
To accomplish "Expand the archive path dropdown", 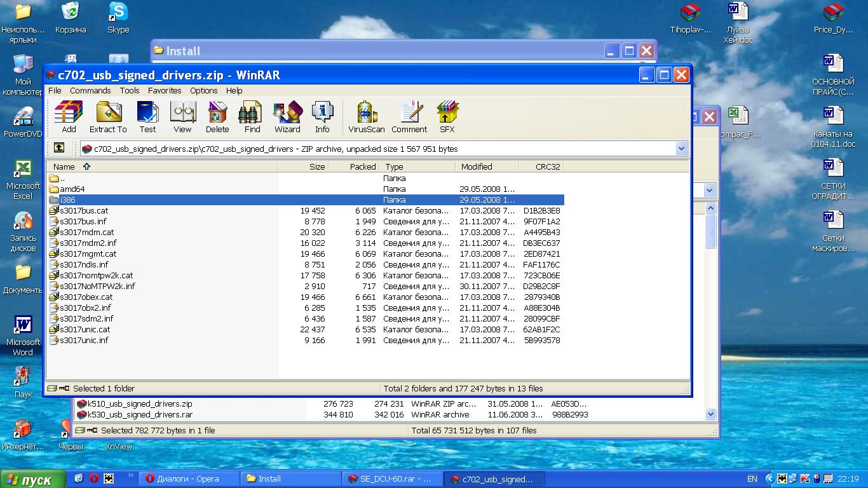I will [681, 149].
